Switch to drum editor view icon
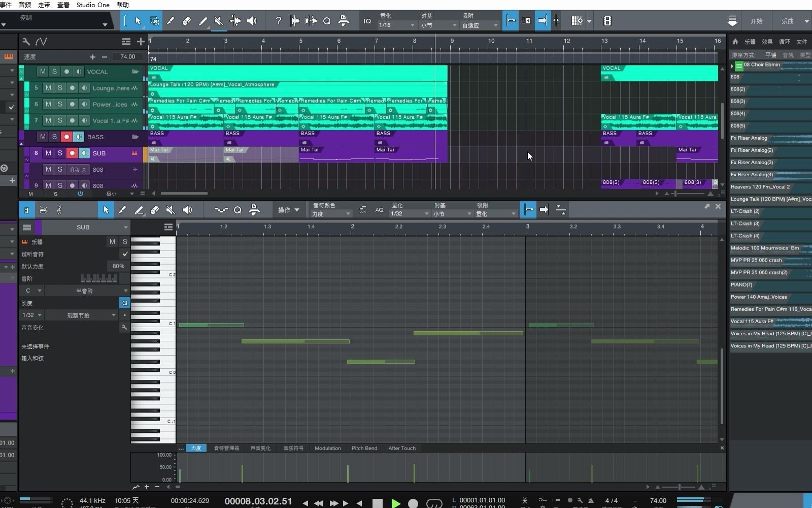The height and width of the screenshot is (508, 812). click(x=43, y=210)
